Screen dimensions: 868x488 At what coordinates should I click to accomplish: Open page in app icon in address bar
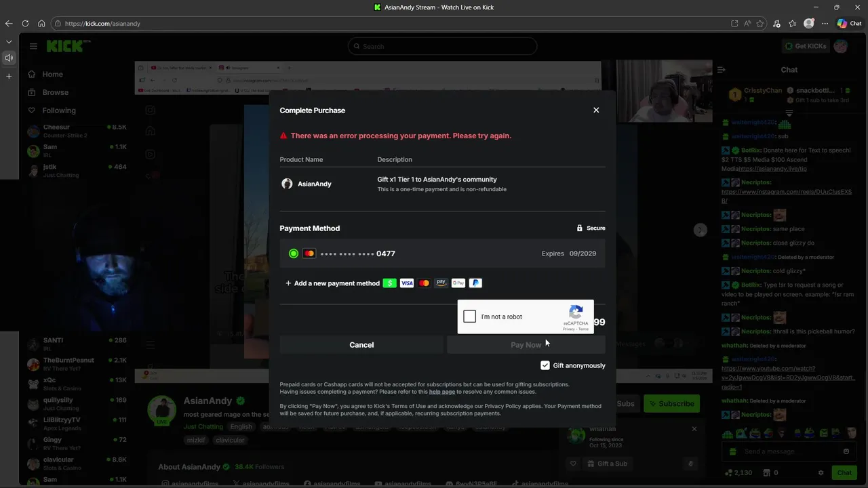(734, 23)
